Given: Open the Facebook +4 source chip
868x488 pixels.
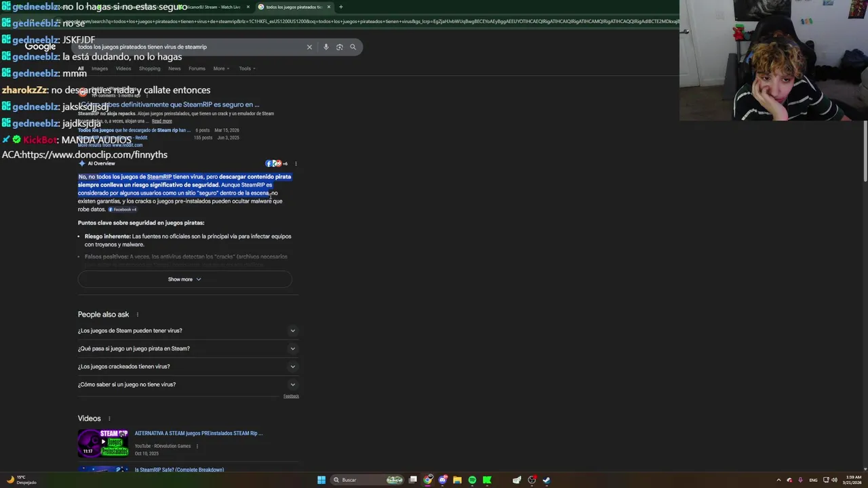Looking at the screenshot, I should [x=123, y=209].
